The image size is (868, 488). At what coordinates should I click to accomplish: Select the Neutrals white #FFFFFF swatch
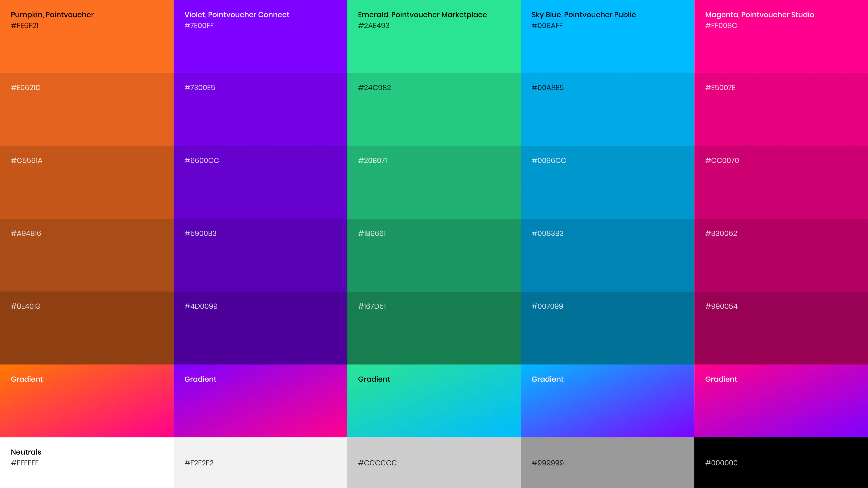87,463
